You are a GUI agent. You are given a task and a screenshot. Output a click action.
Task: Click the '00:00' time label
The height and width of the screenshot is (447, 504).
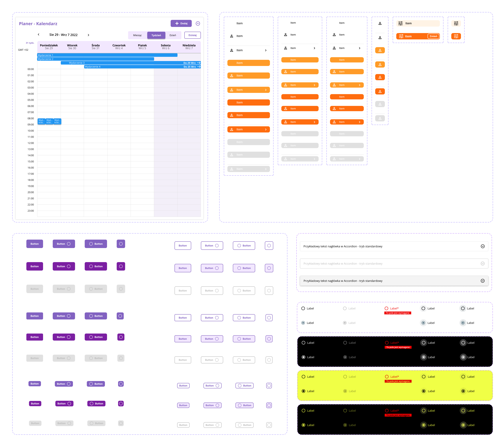click(31, 69)
